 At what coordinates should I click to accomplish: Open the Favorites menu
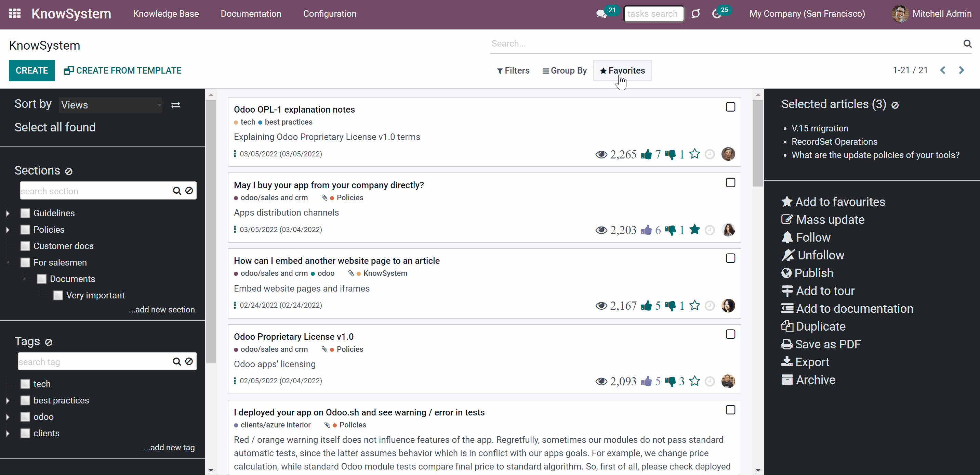point(622,71)
